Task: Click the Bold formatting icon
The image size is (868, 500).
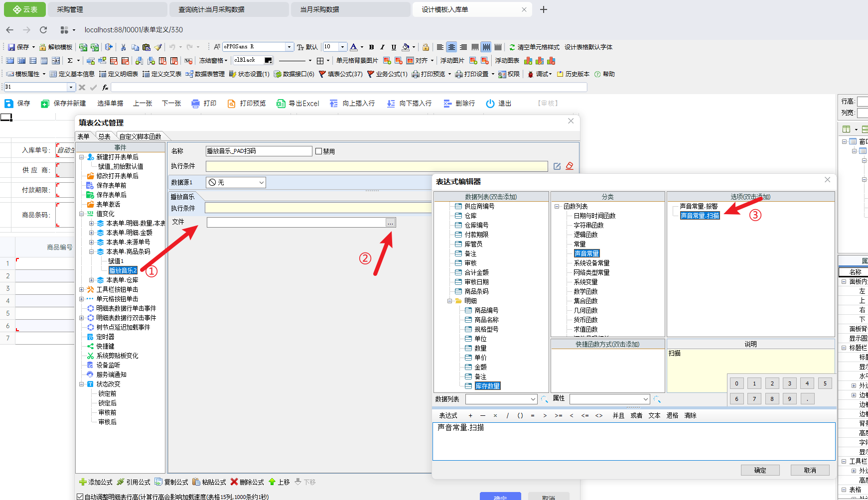Action: [x=371, y=47]
